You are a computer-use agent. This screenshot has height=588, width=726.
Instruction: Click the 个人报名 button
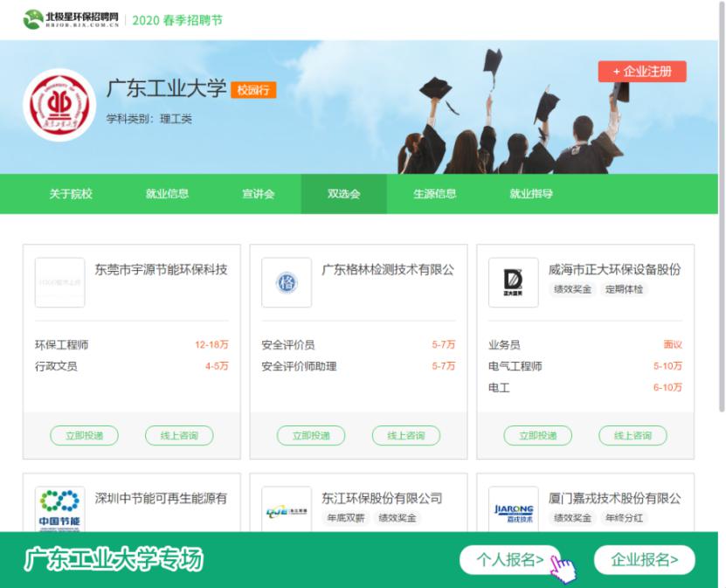(510, 560)
